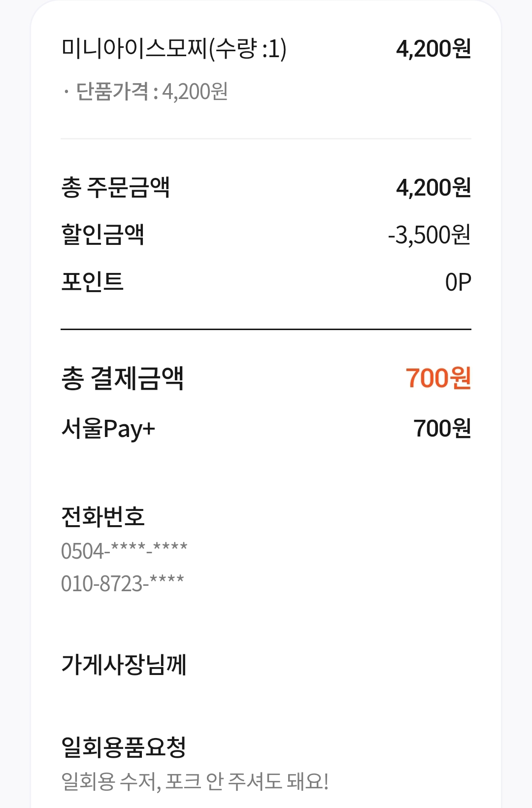The image size is (532, 808).
Task: Tap the 가게사장님께 heading
Action: tap(124, 665)
